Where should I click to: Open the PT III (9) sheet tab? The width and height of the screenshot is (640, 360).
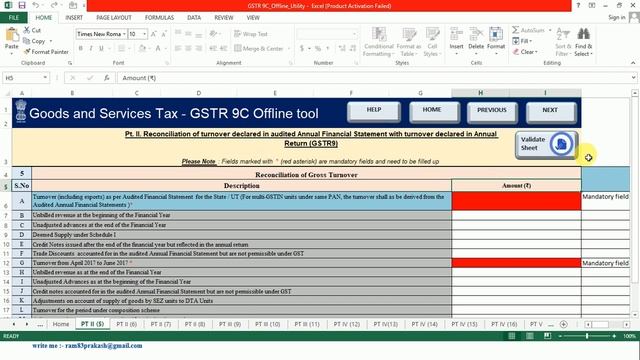point(230,324)
